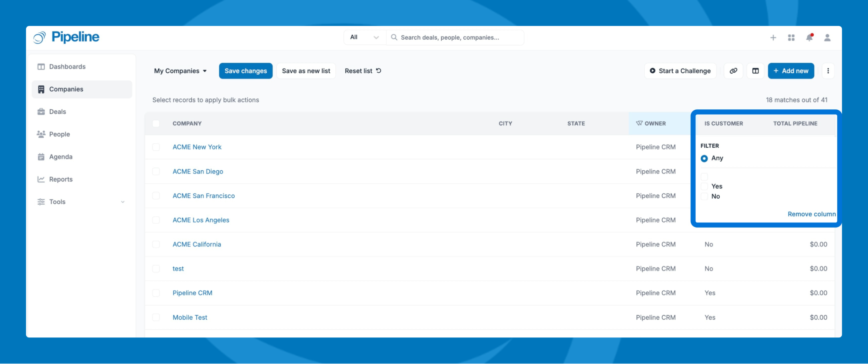Click the search magnifier icon

point(394,37)
